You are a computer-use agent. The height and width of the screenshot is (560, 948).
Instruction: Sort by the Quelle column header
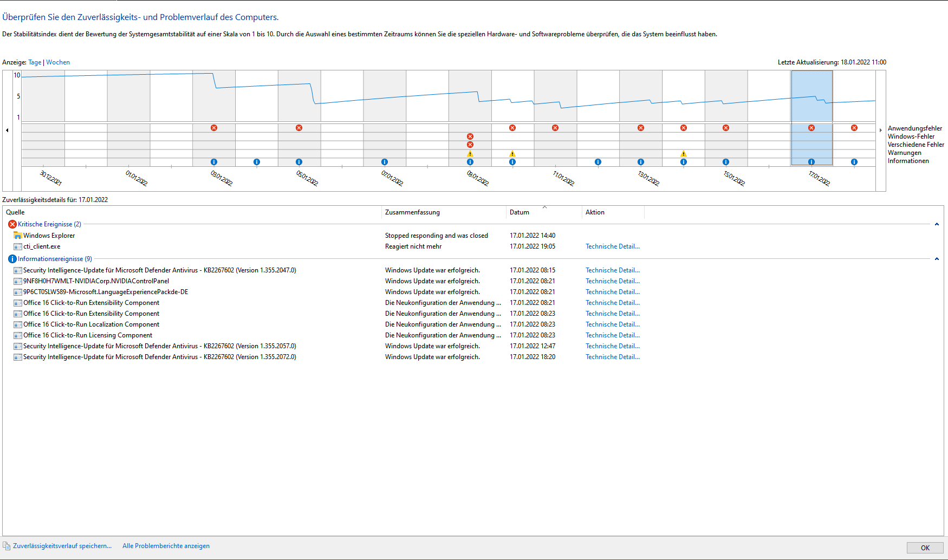[x=192, y=212]
